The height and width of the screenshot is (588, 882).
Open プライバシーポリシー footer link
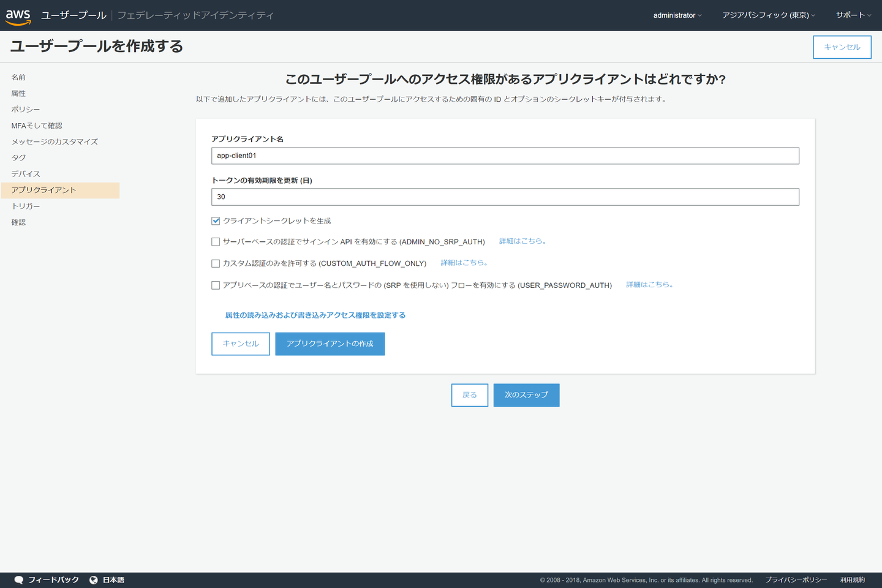(x=796, y=580)
